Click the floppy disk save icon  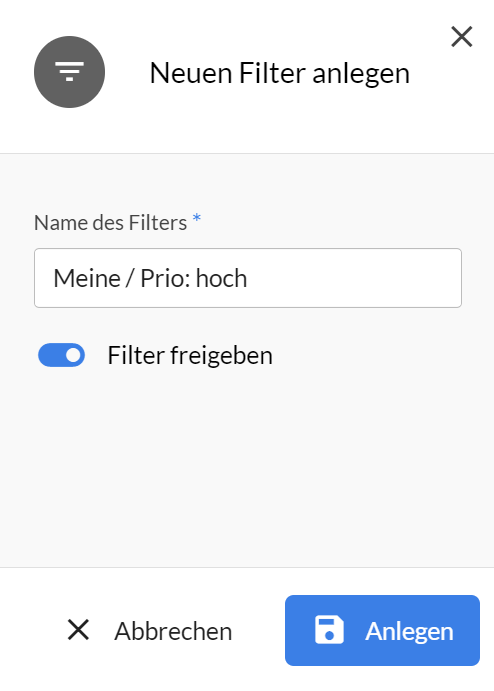click(x=329, y=630)
